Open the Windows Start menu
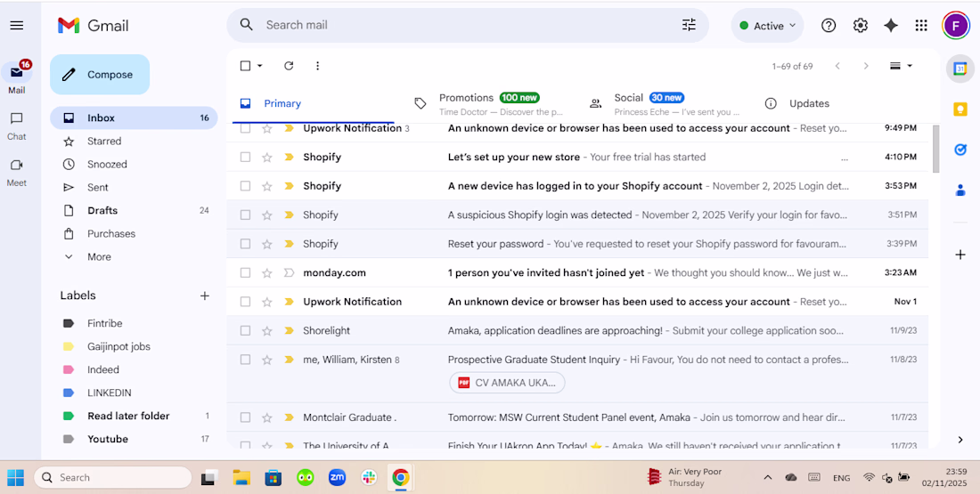 click(16, 478)
